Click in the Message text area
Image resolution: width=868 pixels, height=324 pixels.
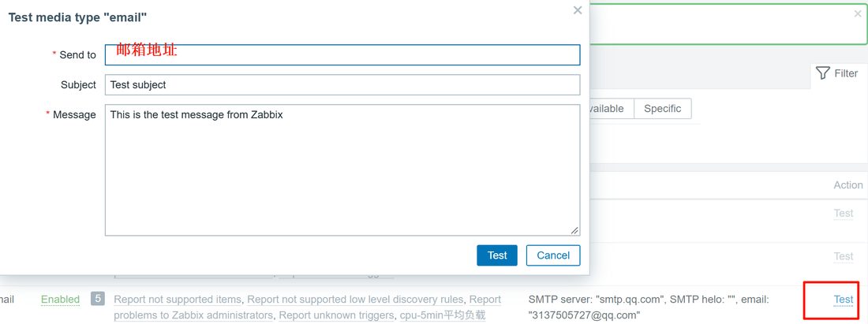tap(342, 169)
